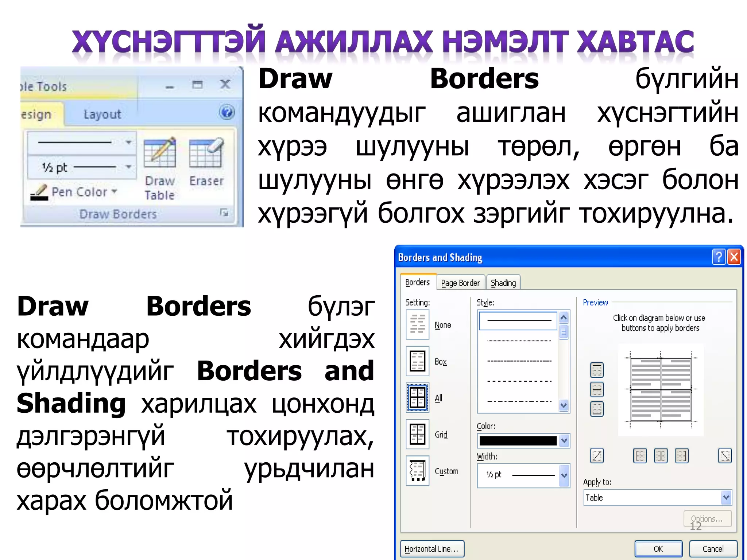Click the Cancel button
The width and height of the screenshot is (747, 560).
coord(713,549)
